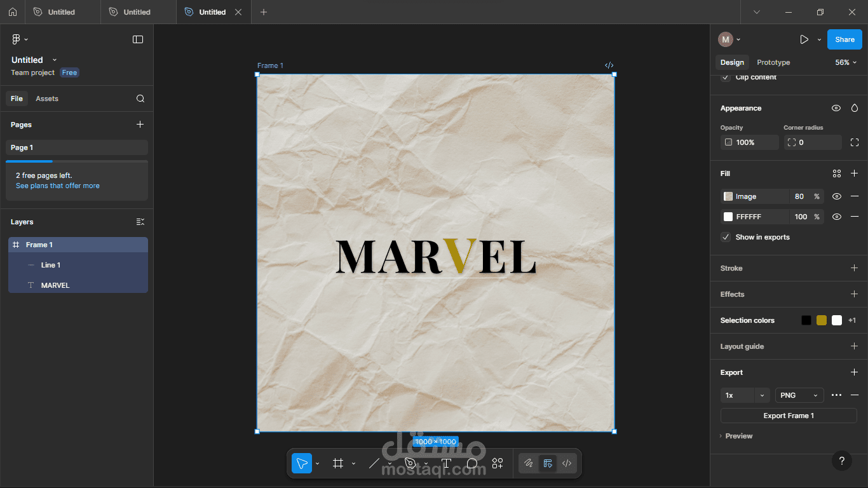
Task: Open the fill styles grid icon
Action: click(837, 173)
